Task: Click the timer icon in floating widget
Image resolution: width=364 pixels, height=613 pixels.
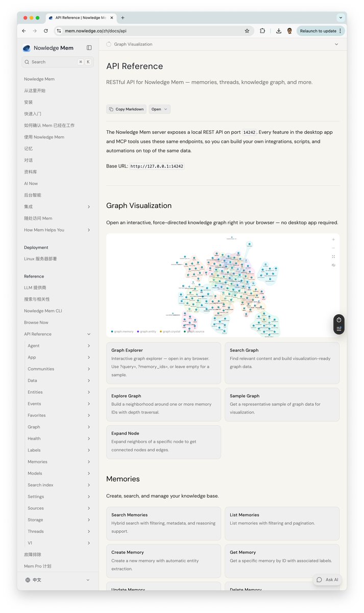Action: click(x=339, y=320)
